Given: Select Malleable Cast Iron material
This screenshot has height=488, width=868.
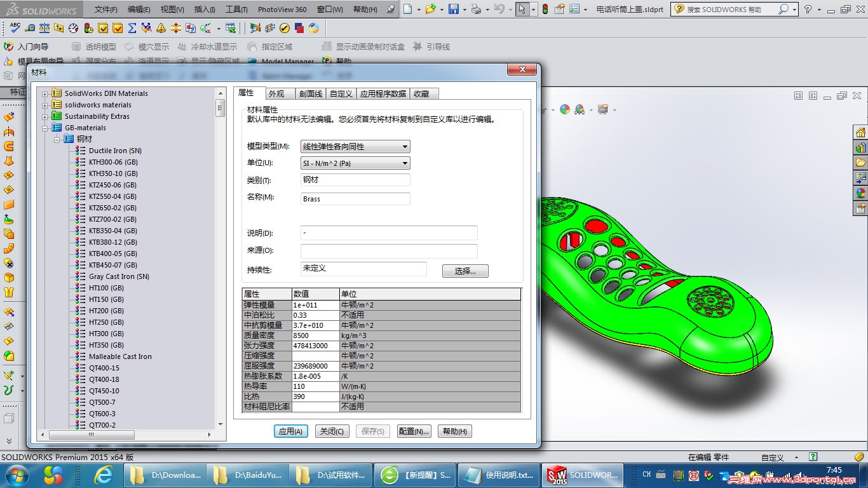Looking at the screenshot, I should click(x=120, y=356).
